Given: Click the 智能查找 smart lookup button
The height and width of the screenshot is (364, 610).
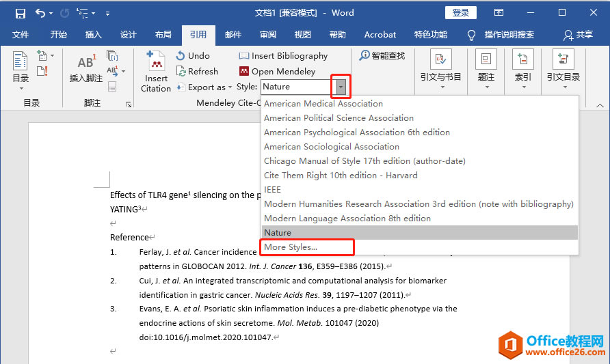Looking at the screenshot, I should pos(382,55).
